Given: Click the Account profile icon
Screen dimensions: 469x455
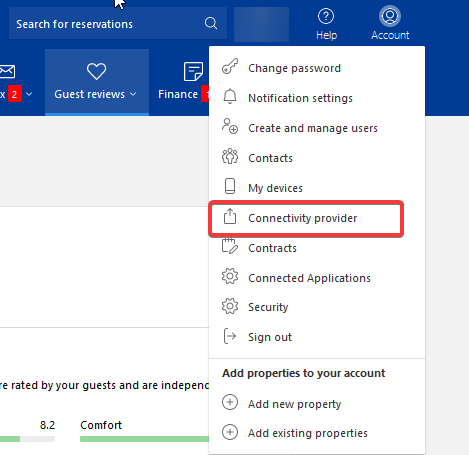Looking at the screenshot, I should [390, 16].
